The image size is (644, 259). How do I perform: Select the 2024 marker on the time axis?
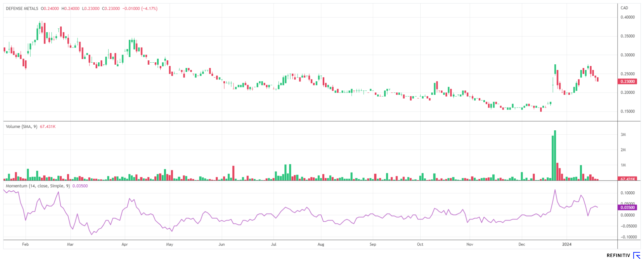[567, 244]
